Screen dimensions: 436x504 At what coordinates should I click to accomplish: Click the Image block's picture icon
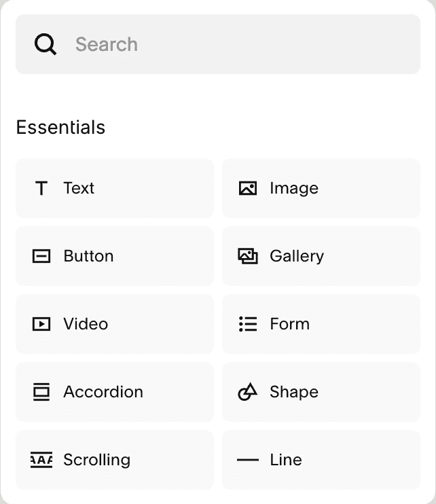248,188
